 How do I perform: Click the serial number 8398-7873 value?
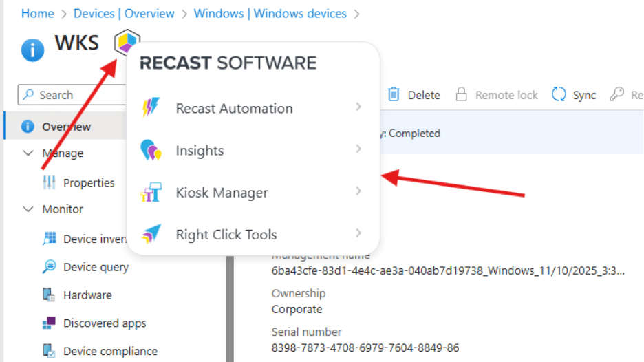[365, 348]
